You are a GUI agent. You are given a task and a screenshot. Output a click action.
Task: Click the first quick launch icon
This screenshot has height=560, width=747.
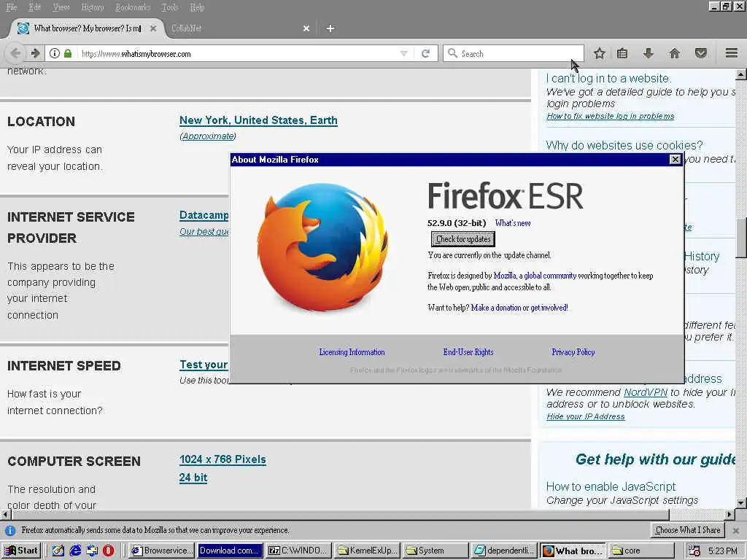58,551
